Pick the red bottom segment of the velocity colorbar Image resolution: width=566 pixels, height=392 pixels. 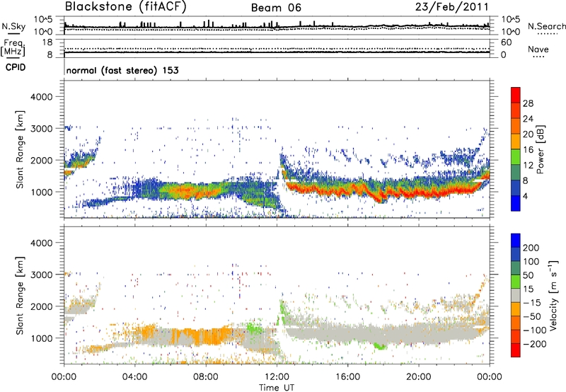tap(516, 350)
